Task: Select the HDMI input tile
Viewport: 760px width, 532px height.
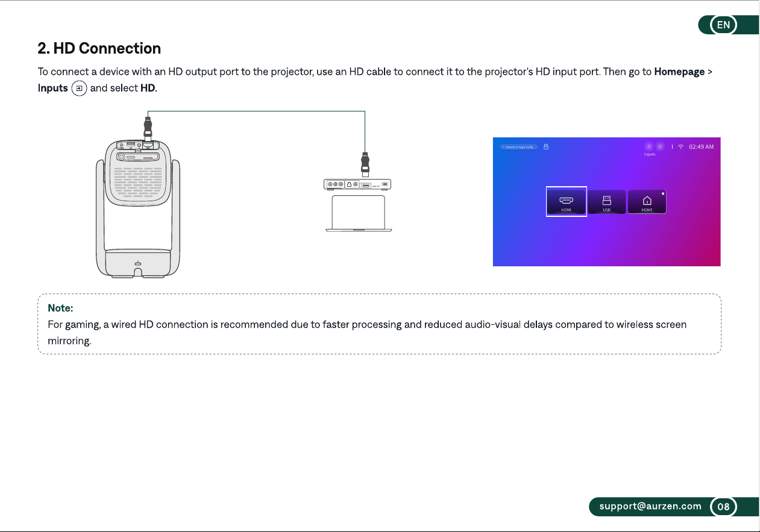Action: [x=566, y=202]
